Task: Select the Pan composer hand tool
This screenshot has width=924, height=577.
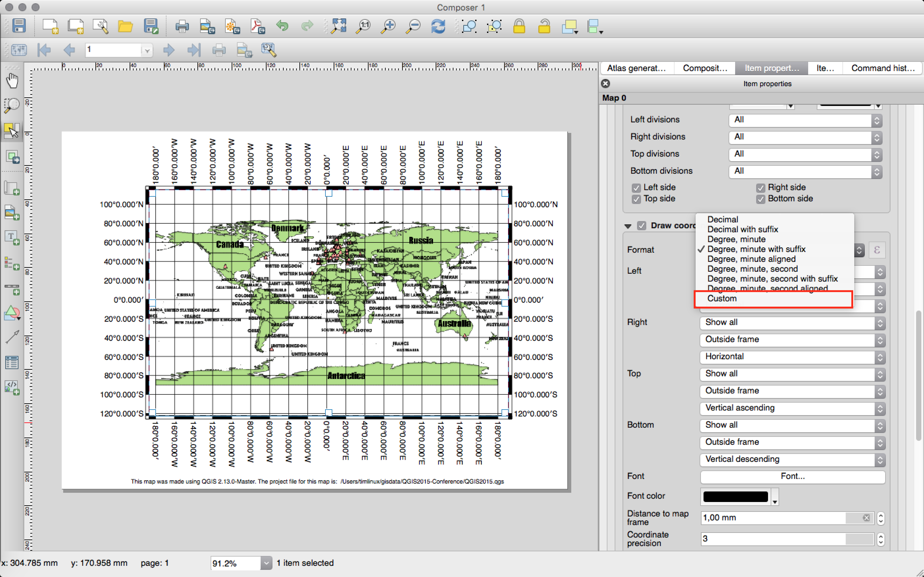Action: [12, 81]
